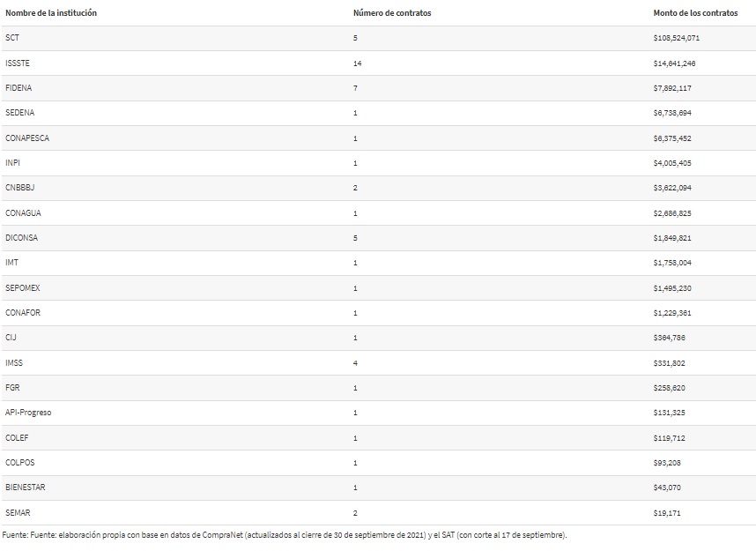The width and height of the screenshot is (756, 551).
Task: Click the 'Nombre de la institución' column header
Action: tap(51, 13)
